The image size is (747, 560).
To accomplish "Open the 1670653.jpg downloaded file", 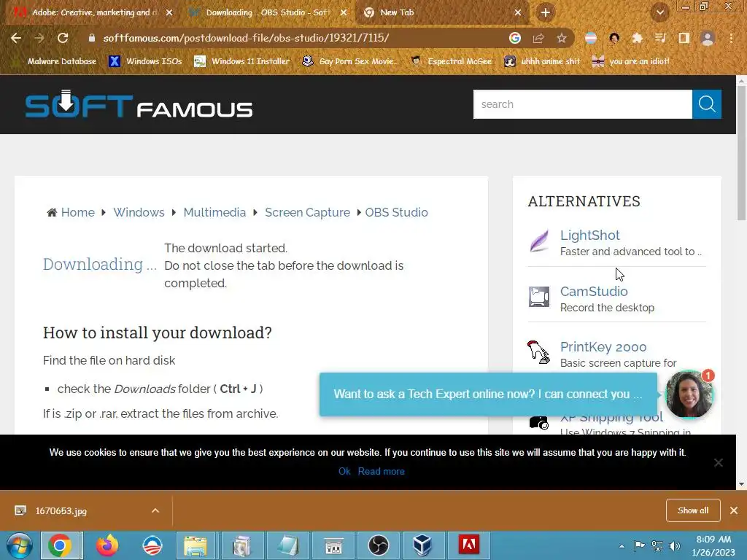I will pos(61,511).
